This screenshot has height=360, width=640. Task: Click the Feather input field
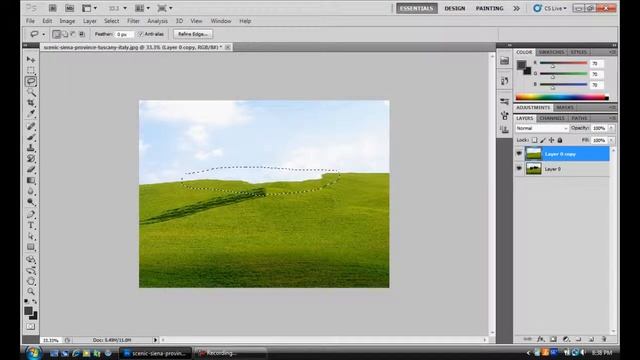124,34
